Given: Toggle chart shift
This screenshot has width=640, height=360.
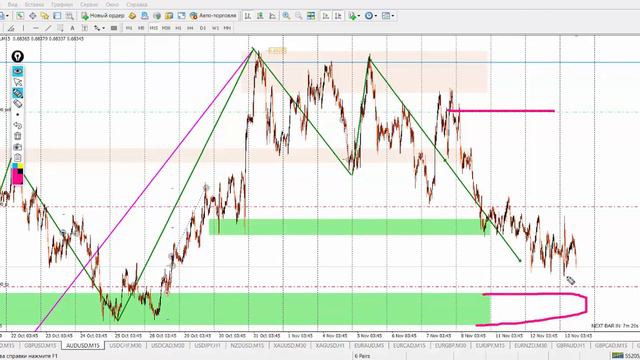Looking at the screenshot, I should point(338,16).
